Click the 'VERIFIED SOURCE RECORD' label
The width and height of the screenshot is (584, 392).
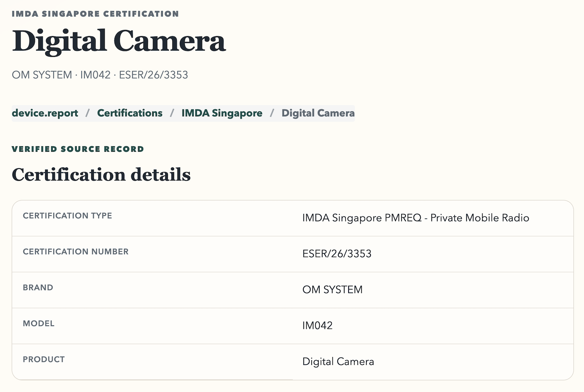tap(78, 149)
